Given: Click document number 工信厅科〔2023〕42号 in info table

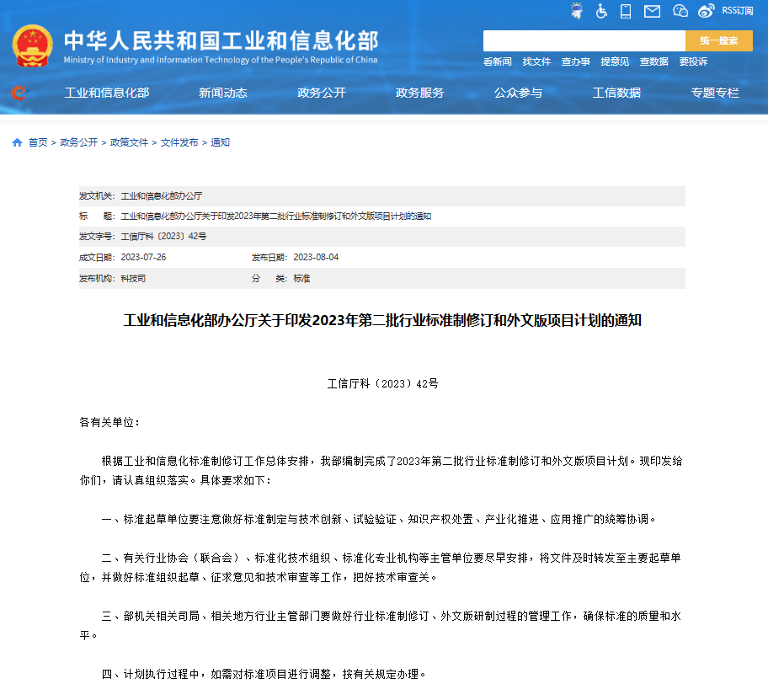Looking at the screenshot, I should (163, 237).
